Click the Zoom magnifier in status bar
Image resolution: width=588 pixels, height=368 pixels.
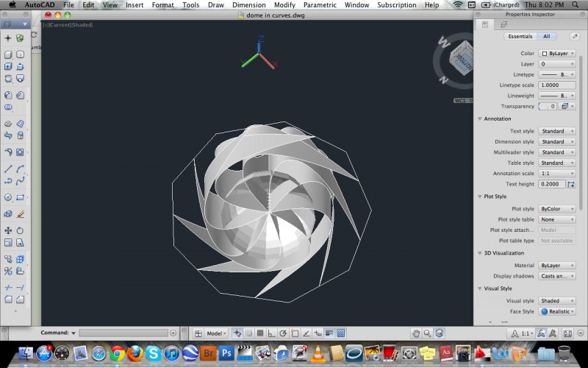point(427,333)
